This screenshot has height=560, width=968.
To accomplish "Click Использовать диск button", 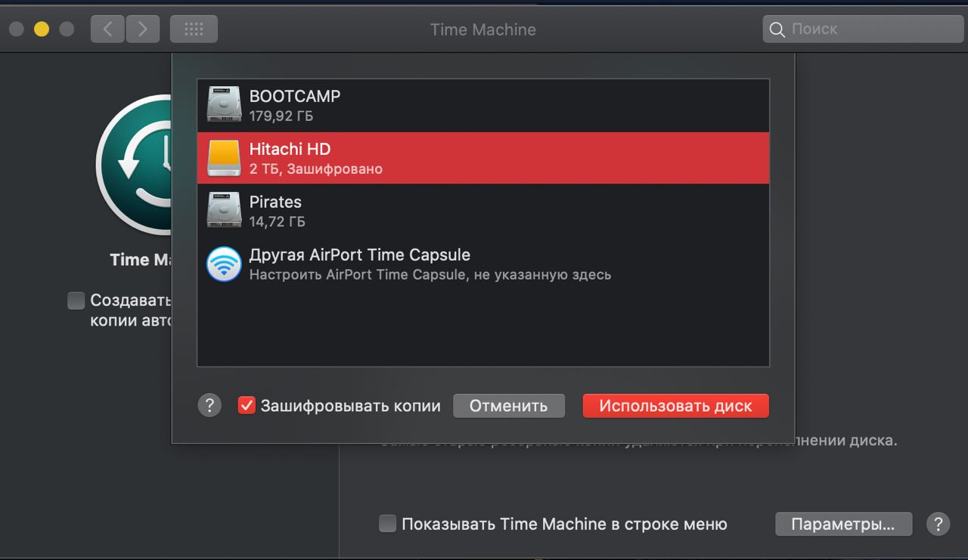I will (675, 406).
